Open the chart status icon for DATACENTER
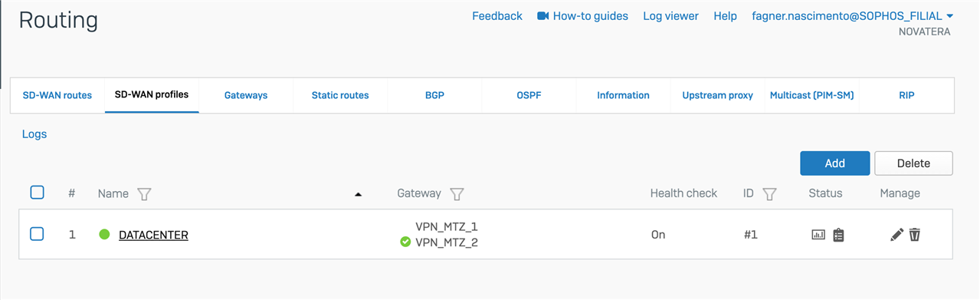The width and height of the screenshot is (980, 300). click(818, 235)
